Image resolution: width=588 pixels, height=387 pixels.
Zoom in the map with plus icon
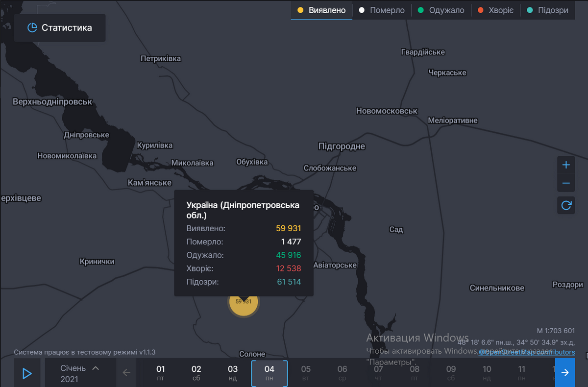(x=566, y=165)
